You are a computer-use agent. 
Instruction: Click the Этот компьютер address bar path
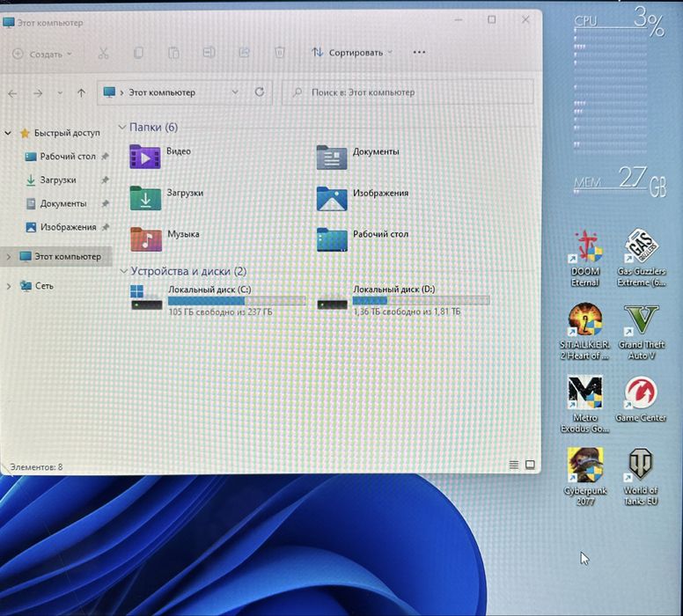162,92
